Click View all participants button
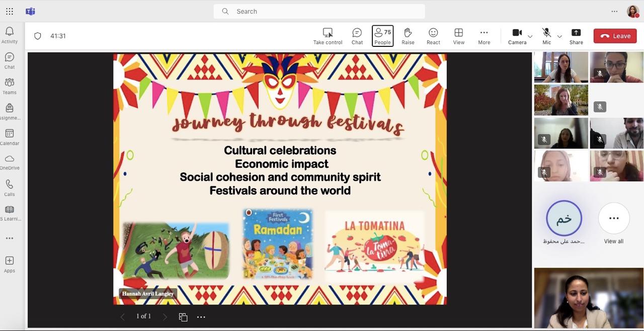 pos(613,219)
